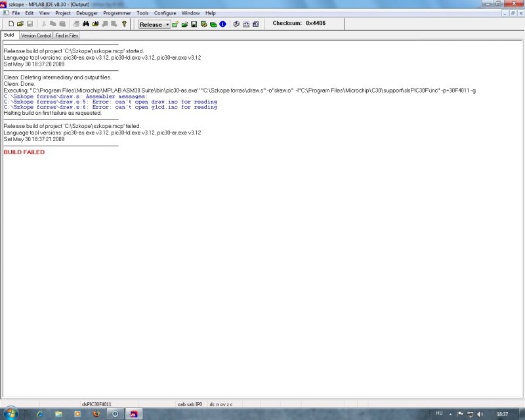This screenshot has height=420, width=525.
Task: Open the Debugger menu
Action: point(87,13)
